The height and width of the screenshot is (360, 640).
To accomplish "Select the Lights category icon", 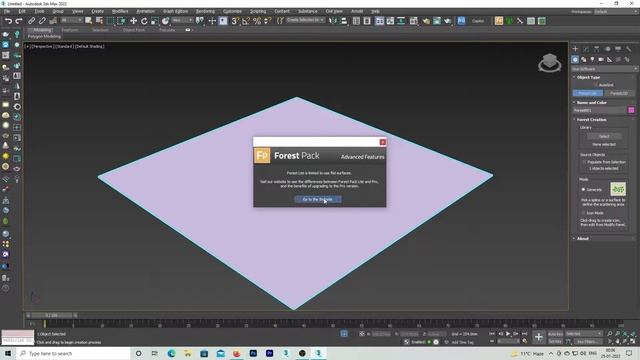I will click(x=592, y=60).
